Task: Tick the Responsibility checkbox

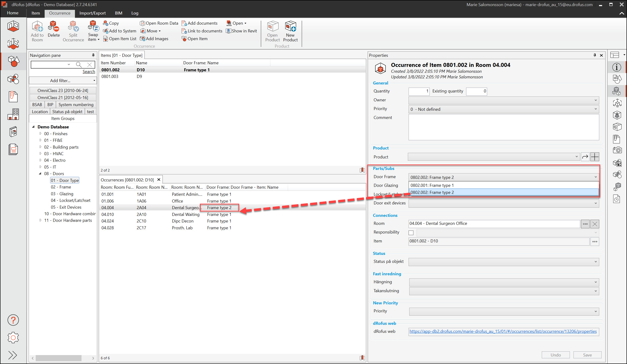Action: point(411,233)
